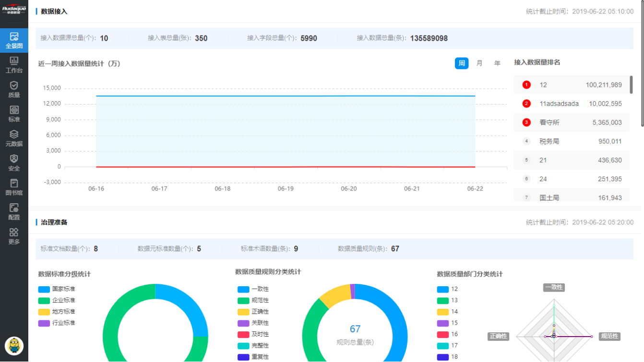Toggle department 12 legend swatch
Screen dimensions: 644x362
pyautogui.click(x=443, y=289)
